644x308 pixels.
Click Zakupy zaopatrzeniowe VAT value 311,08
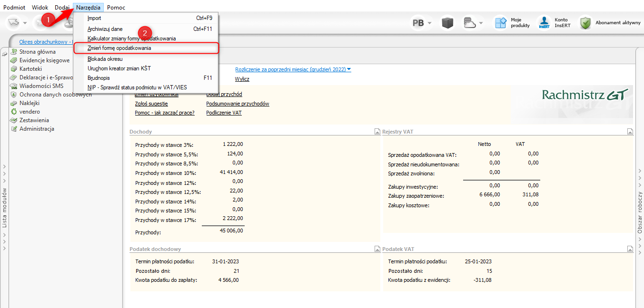tap(530, 195)
